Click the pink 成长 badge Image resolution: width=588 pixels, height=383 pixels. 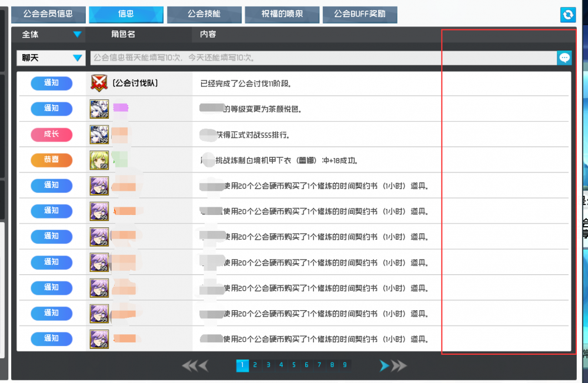pos(51,134)
